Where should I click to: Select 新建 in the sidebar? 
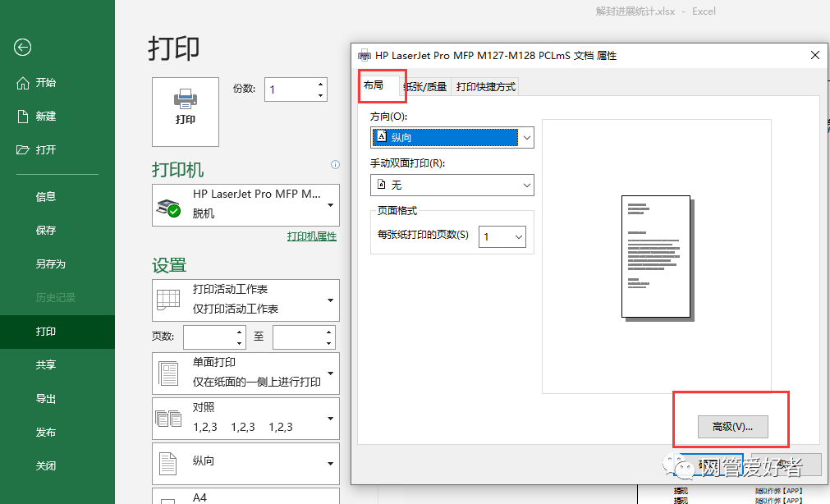(x=36, y=116)
